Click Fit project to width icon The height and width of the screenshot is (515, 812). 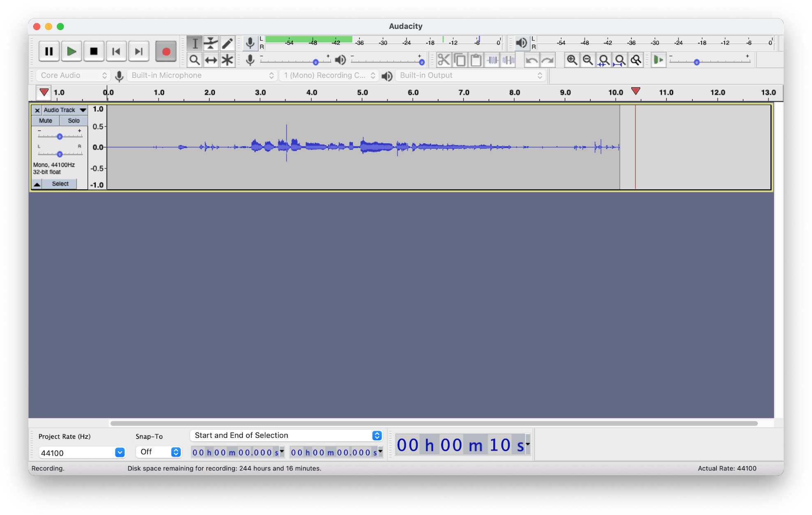pos(620,60)
